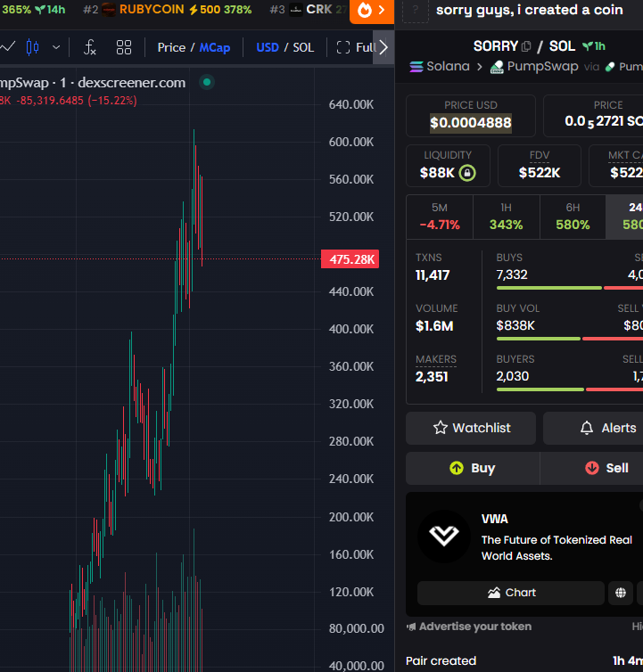
Task: Click the buyers versus sellers ratio bar
Action: (570, 389)
